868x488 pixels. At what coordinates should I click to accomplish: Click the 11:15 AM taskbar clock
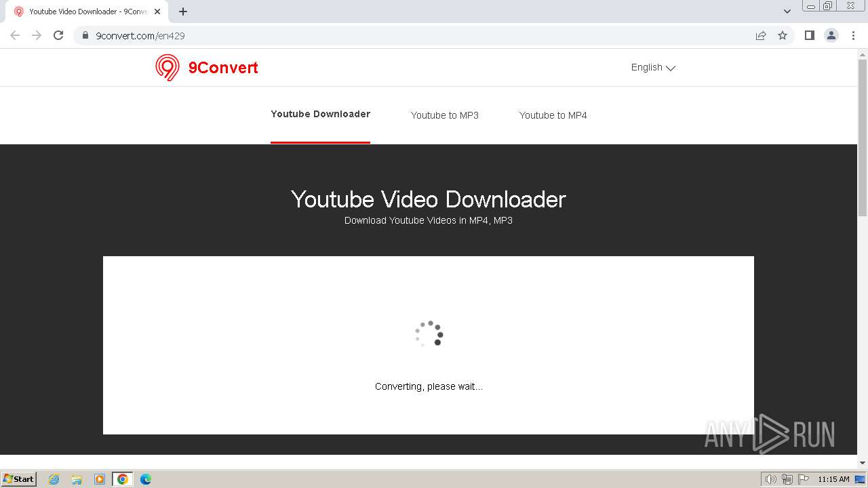click(833, 479)
